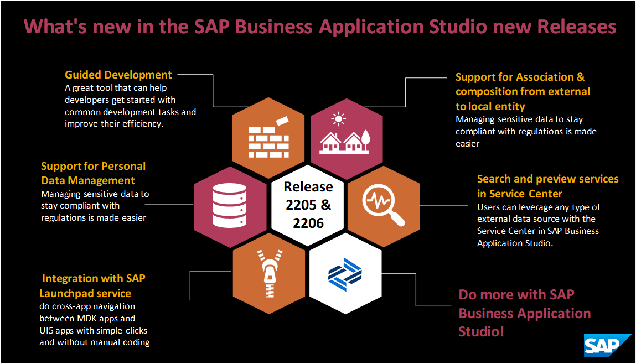
Task: Click the database cylinder icon
Action: coord(230,205)
